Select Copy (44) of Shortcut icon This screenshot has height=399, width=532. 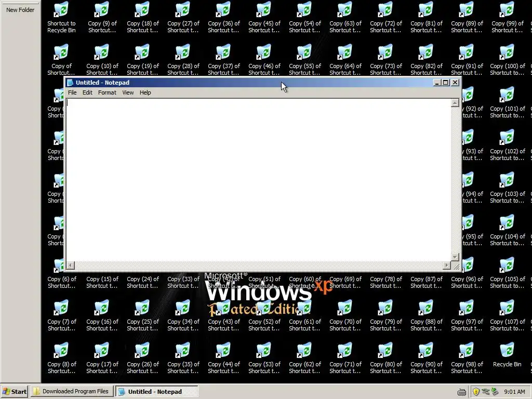point(224,358)
